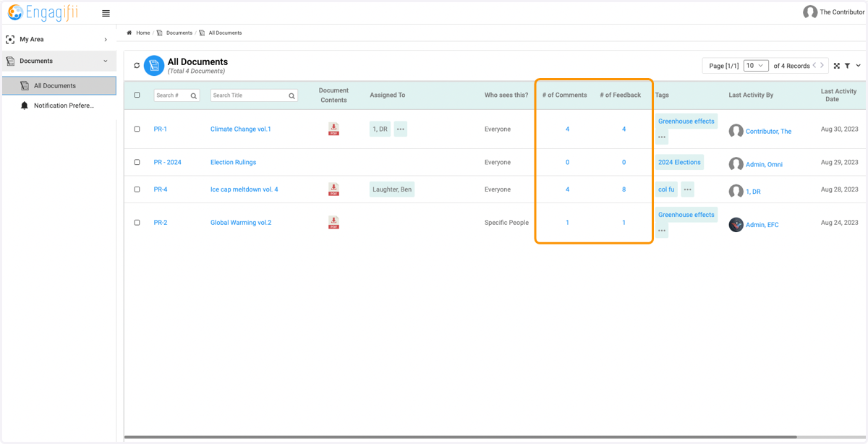Click the Who sees this? column header
868x444 pixels.
coord(506,95)
